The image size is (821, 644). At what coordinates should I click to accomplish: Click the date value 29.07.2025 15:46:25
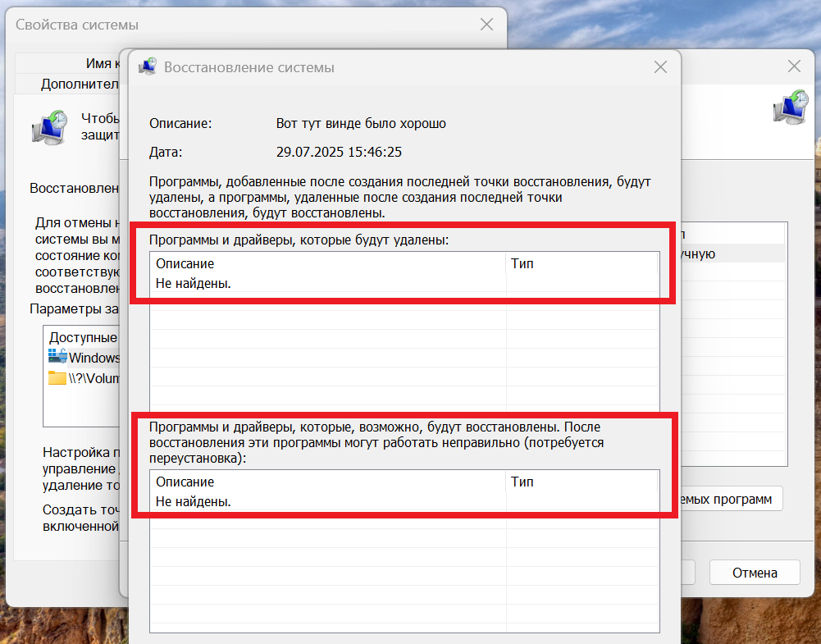[x=339, y=152]
